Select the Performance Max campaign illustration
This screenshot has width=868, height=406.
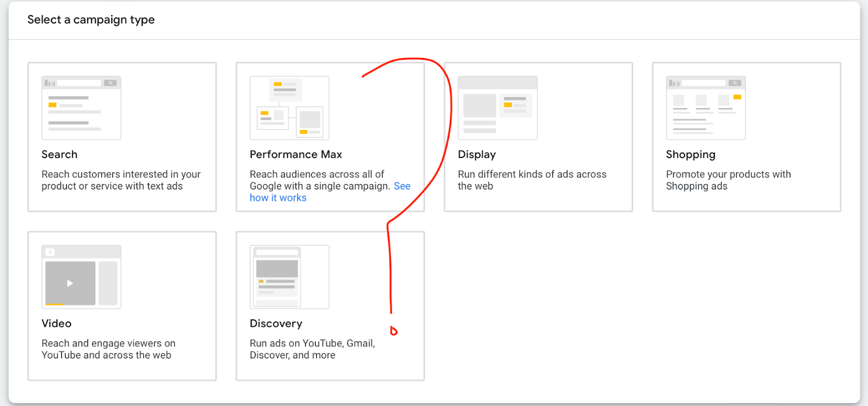[x=290, y=108]
